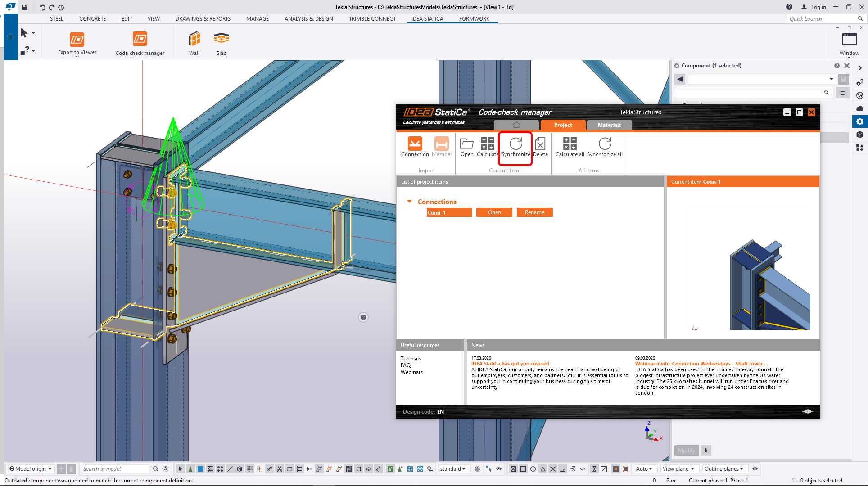The height and width of the screenshot is (486, 868).
Task: Click Synchronize all items icon
Action: (605, 144)
